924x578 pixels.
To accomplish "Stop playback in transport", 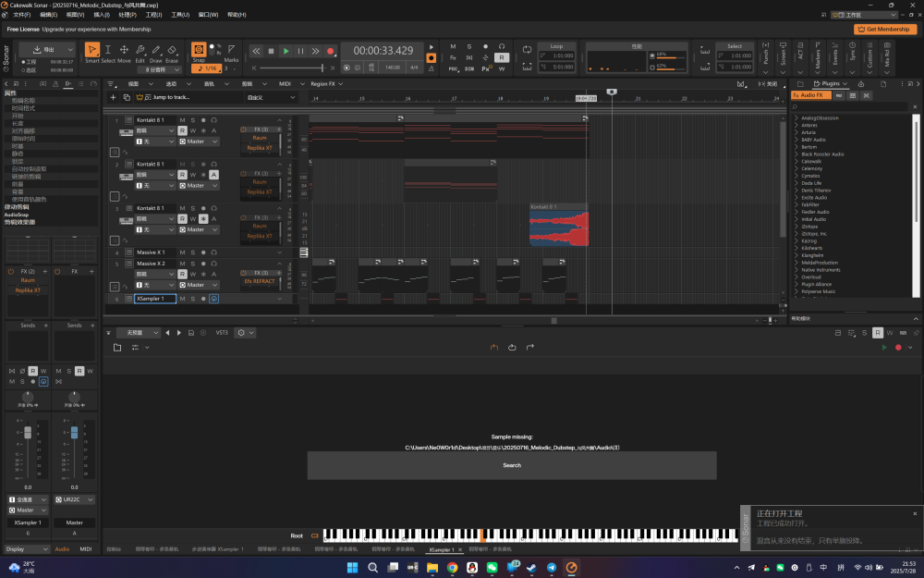I will [x=271, y=51].
